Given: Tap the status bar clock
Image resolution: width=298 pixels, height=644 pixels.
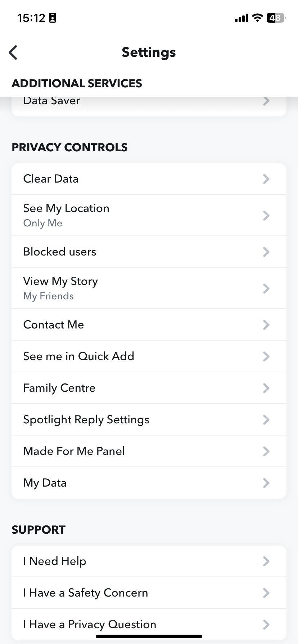Looking at the screenshot, I should click(x=31, y=18).
